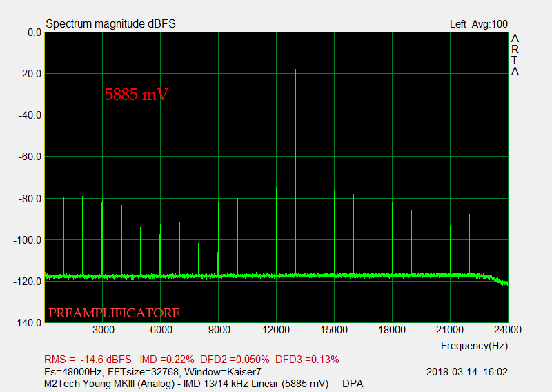Click the '15000' frequency axis label
This screenshot has width=552, height=392.
pyautogui.click(x=334, y=330)
